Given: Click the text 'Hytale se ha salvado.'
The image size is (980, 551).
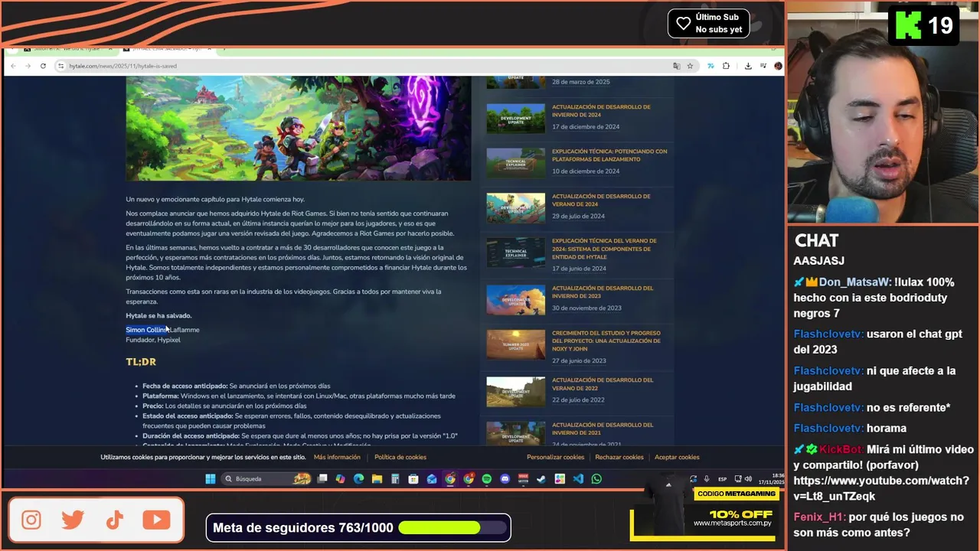Looking at the screenshot, I should 158,315.
